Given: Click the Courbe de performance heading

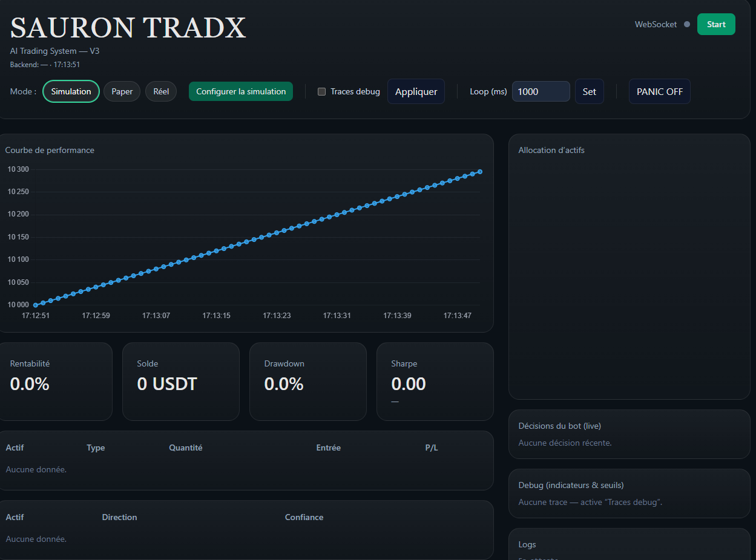Looking at the screenshot, I should tap(50, 150).
